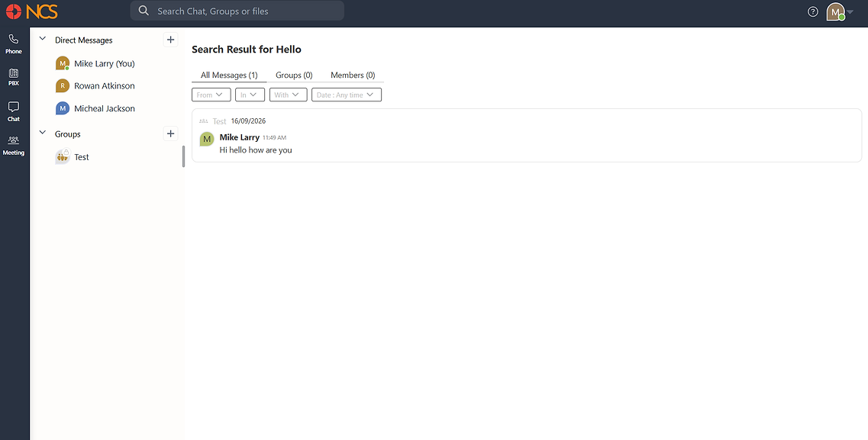This screenshot has height=440, width=868.
Task: Click the 11:49 AM timestamp
Action: tap(274, 137)
